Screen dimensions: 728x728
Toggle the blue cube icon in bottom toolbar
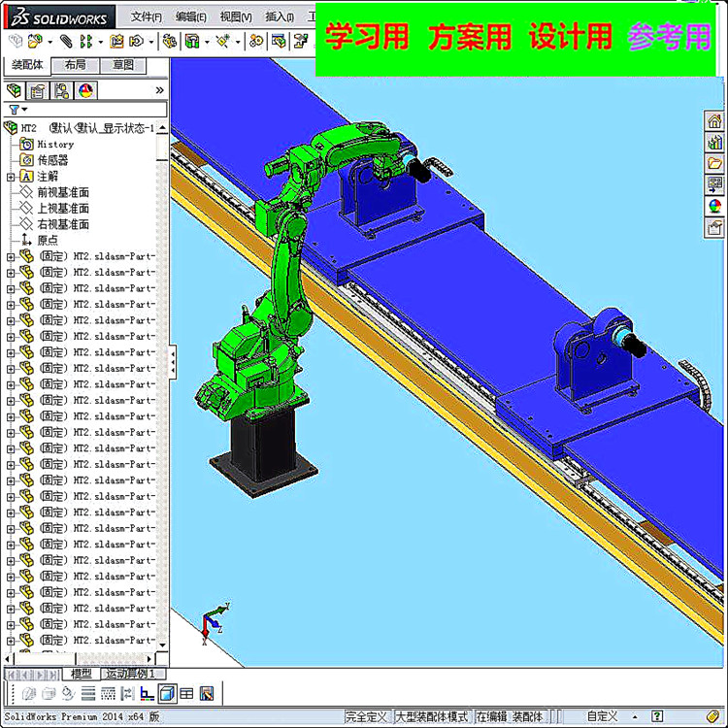point(167,694)
